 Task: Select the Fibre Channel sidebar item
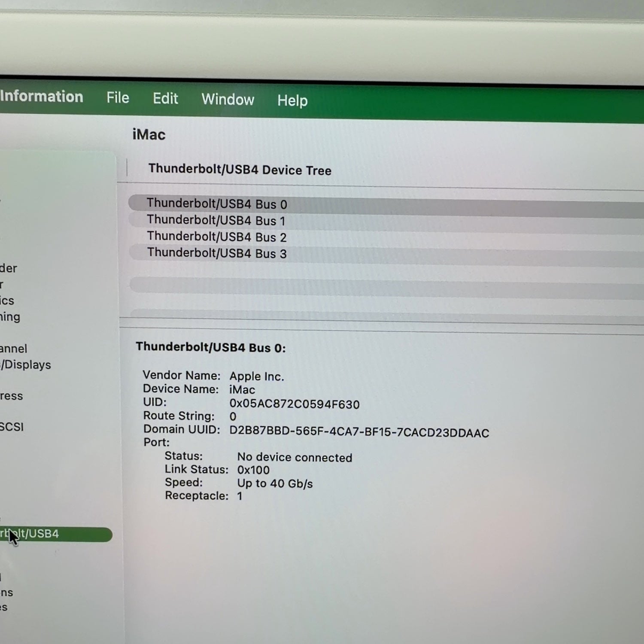[x=13, y=349]
